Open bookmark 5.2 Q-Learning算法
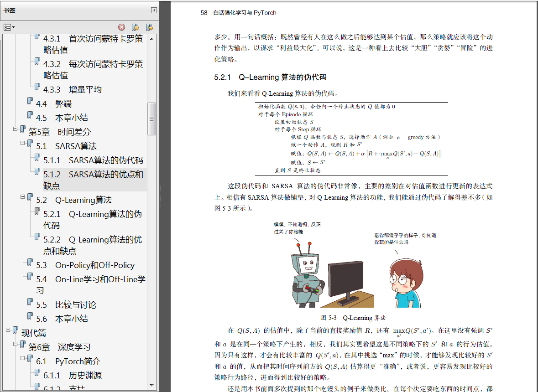538x392 pixels. [74, 200]
